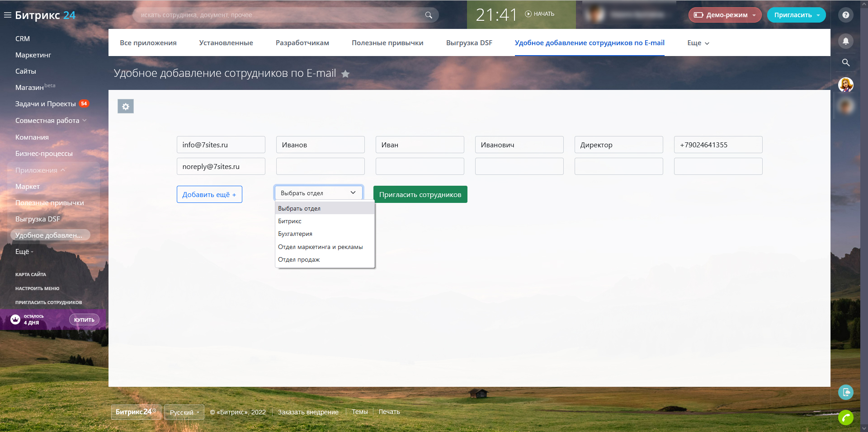
Task: Click the green phone call icon
Action: tap(845, 417)
